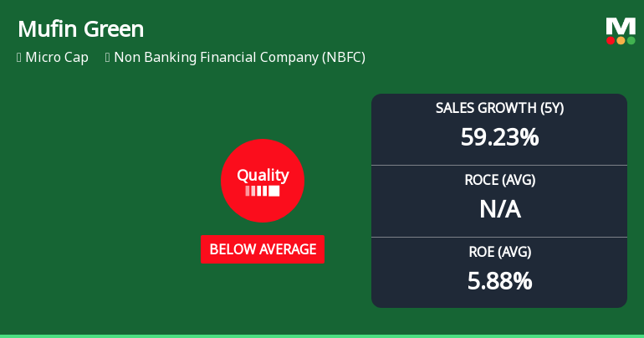Viewport: 644px width, 338px height.
Task: Click the N/A ROCE value
Action: (498, 209)
